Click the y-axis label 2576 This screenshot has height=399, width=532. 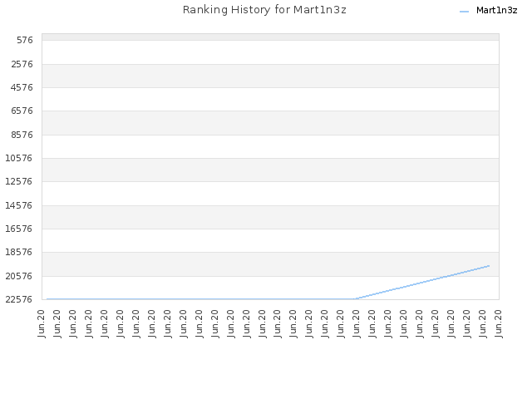22,64
